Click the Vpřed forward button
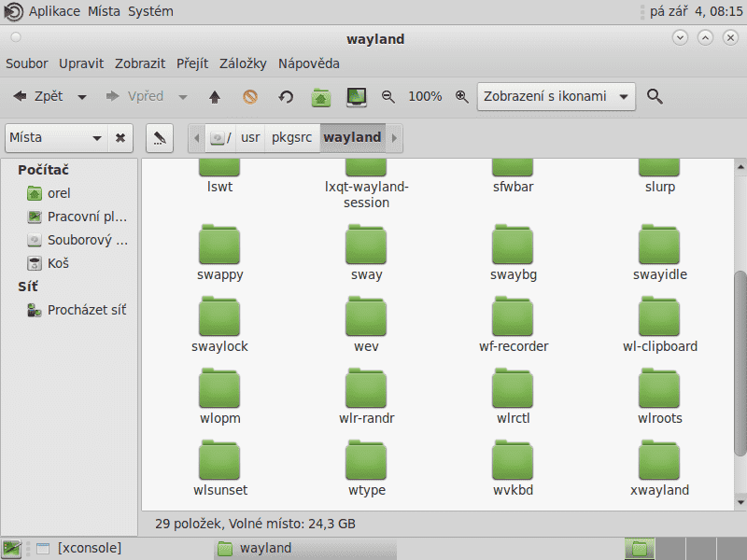 pos(134,97)
